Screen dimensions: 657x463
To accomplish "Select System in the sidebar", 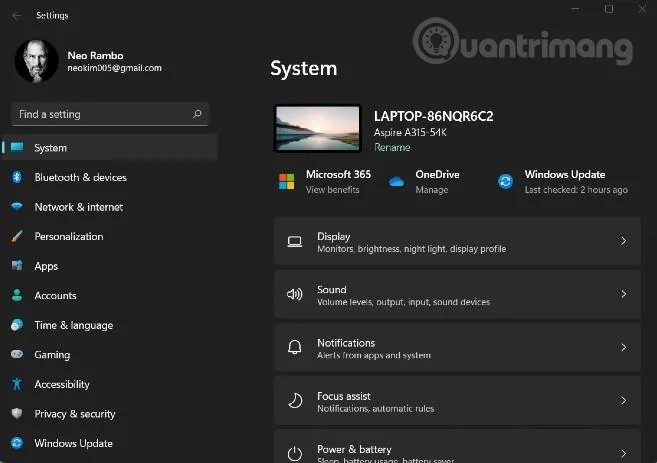I will pyautogui.click(x=110, y=147).
